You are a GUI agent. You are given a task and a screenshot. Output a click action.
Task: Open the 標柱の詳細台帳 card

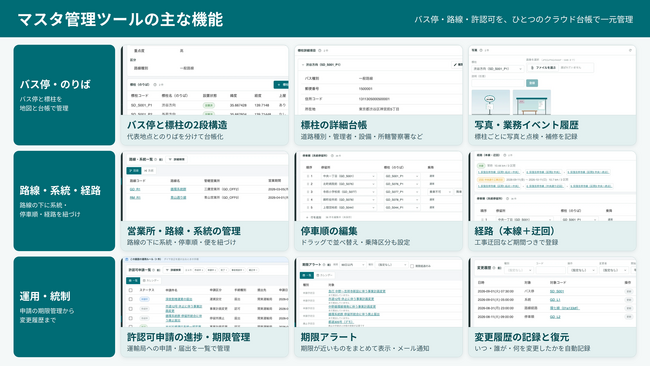coord(378,95)
